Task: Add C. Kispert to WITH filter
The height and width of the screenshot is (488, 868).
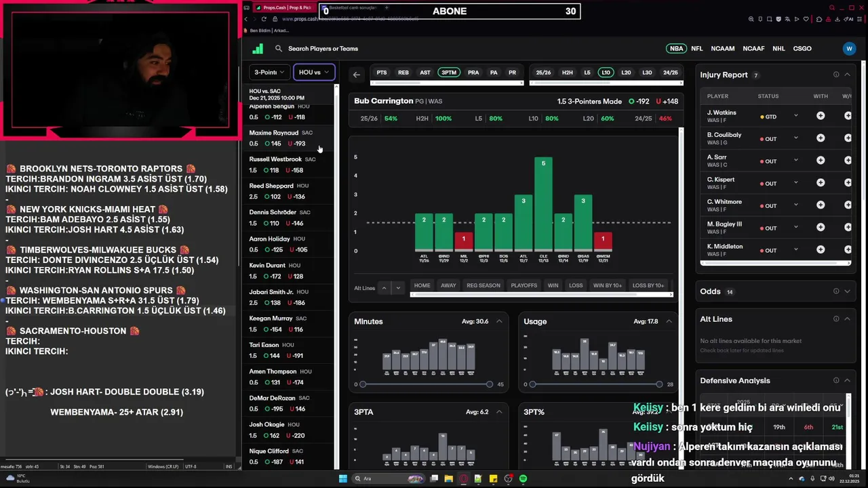Action: click(x=821, y=183)
